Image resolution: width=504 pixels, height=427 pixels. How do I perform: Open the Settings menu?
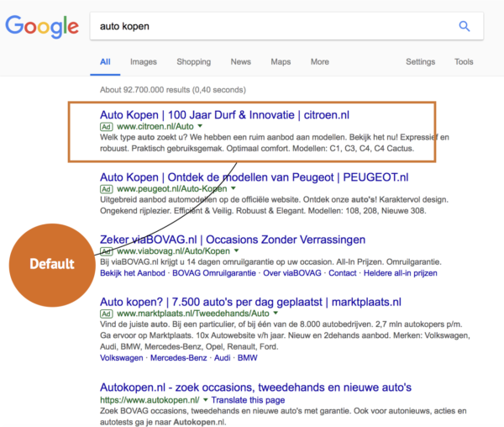click(421, 61)
